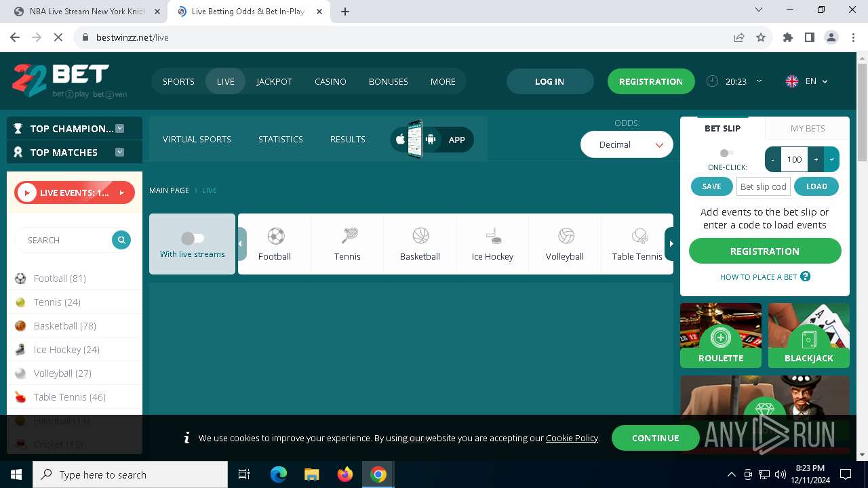Increase bet amount with plus button

(816, 159)
